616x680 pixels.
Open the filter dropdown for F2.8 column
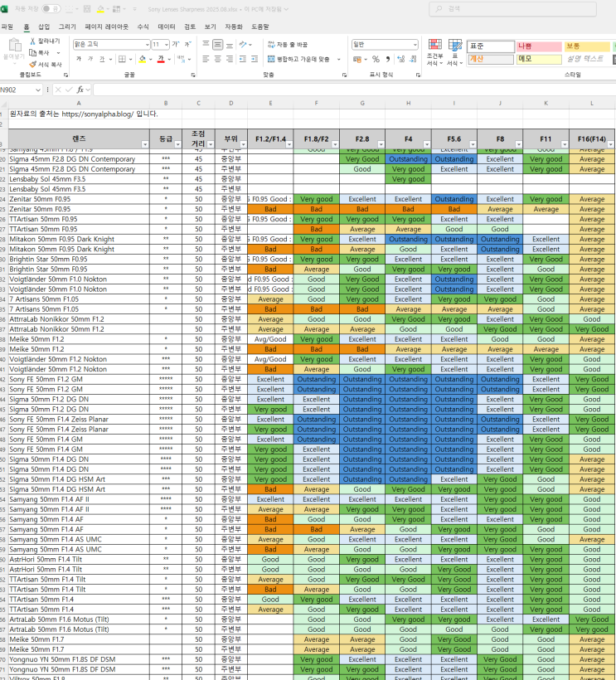click(x=381, y=144)
